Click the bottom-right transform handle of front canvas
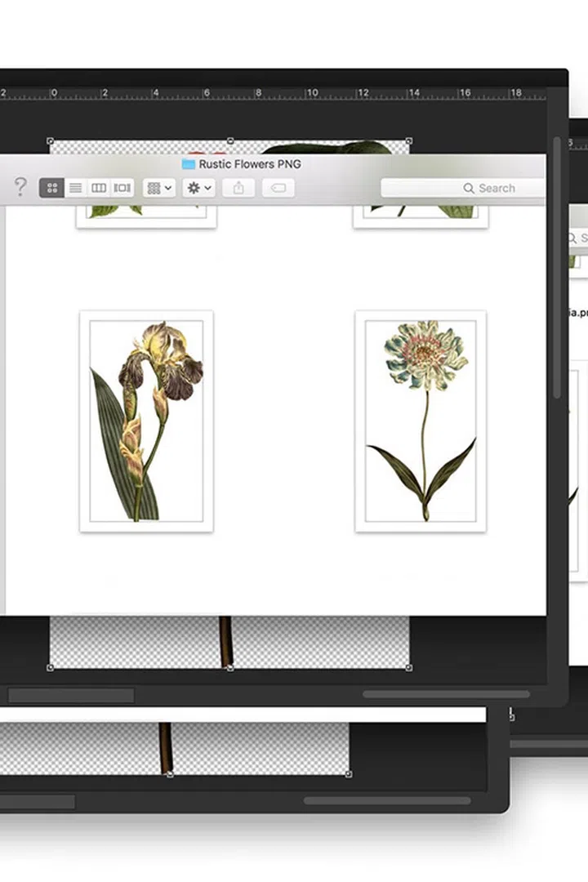588x882 pixels. coord(408,667)
